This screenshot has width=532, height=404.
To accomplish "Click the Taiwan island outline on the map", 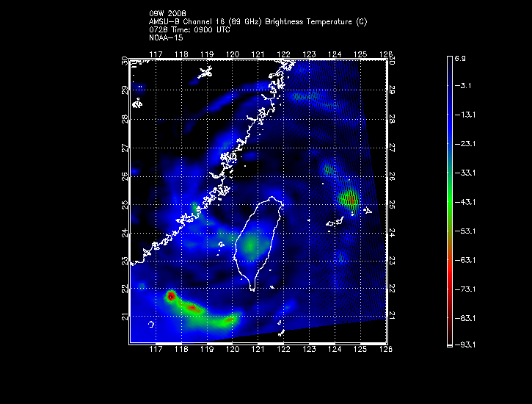I will [x=258, y=243].
